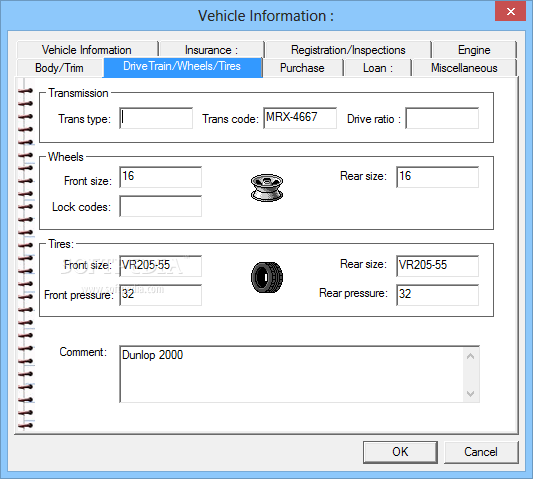The image size is (533, 479).
Task: Switch to the Miscellaneous tab
Action: (464, 68)
